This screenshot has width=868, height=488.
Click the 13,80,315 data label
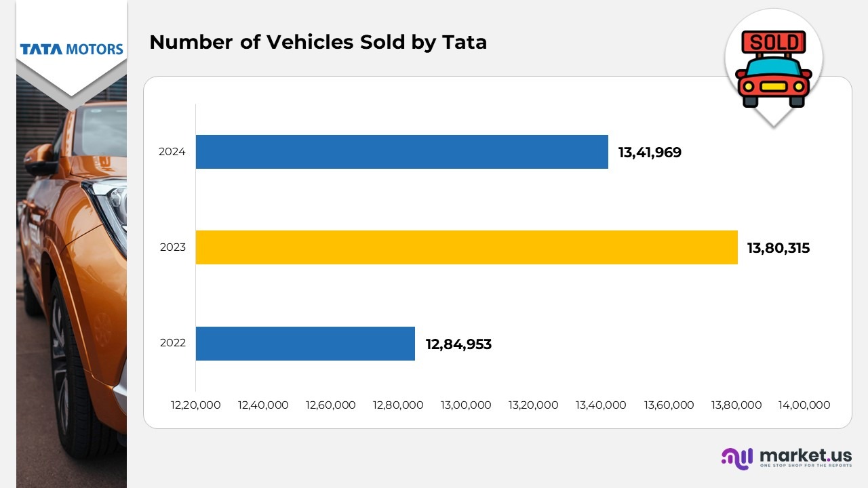pyautogui.click(x=778, y=248)
